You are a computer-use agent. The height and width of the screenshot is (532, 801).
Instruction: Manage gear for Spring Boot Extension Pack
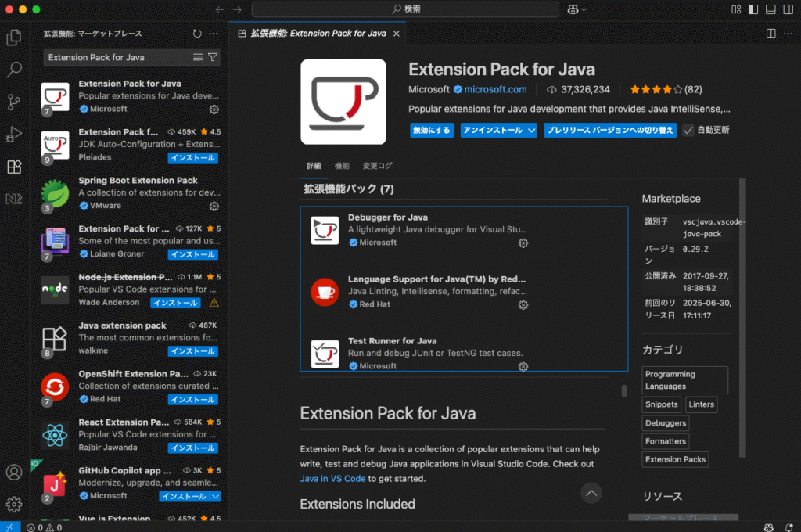[x=214, y=206]
